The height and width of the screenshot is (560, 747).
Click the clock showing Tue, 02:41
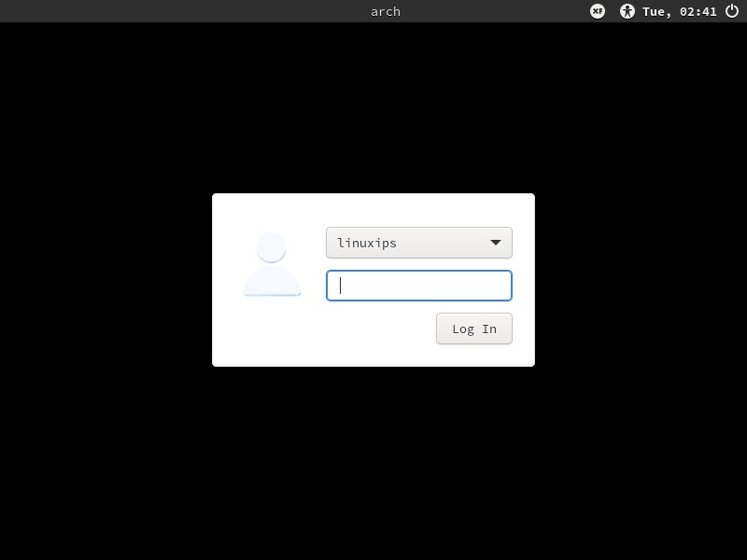click(680, 11)
